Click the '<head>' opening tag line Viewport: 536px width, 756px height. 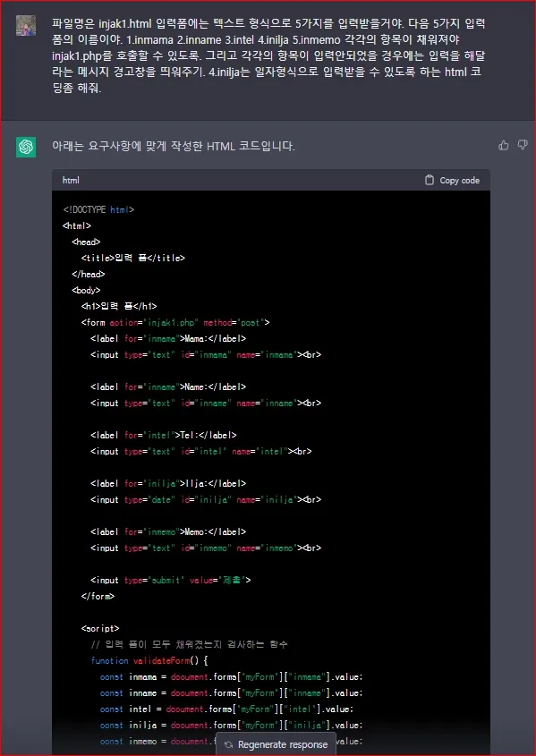(86, 242)
